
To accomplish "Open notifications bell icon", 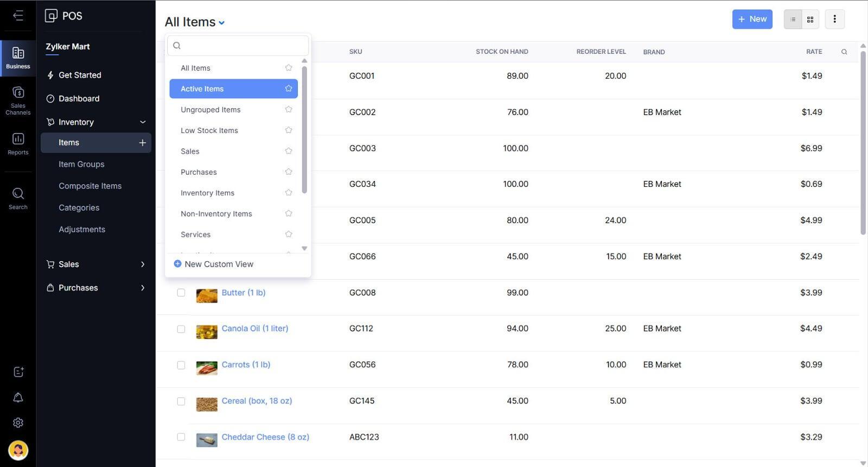I will [x=18, y=397].
